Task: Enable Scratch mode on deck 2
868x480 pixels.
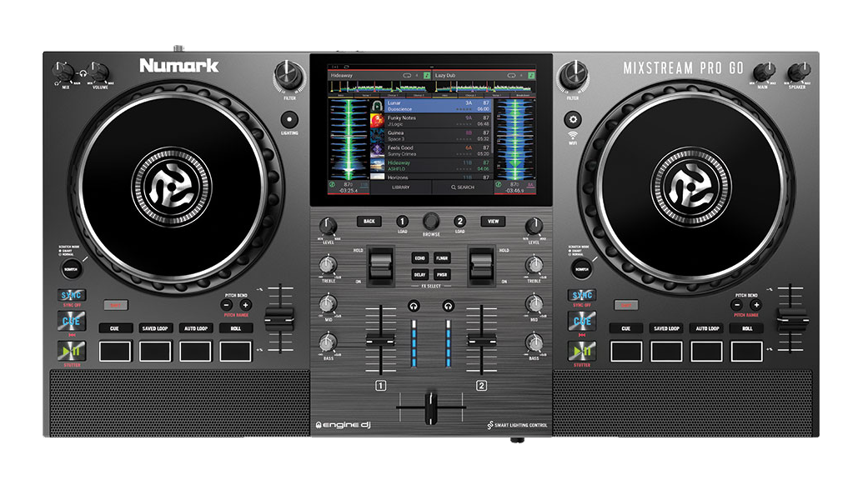Action: coord(581,269)
